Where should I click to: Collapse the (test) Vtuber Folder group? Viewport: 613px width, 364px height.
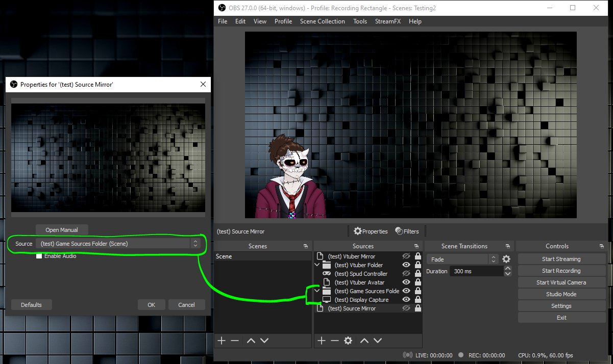coord(317,265)
